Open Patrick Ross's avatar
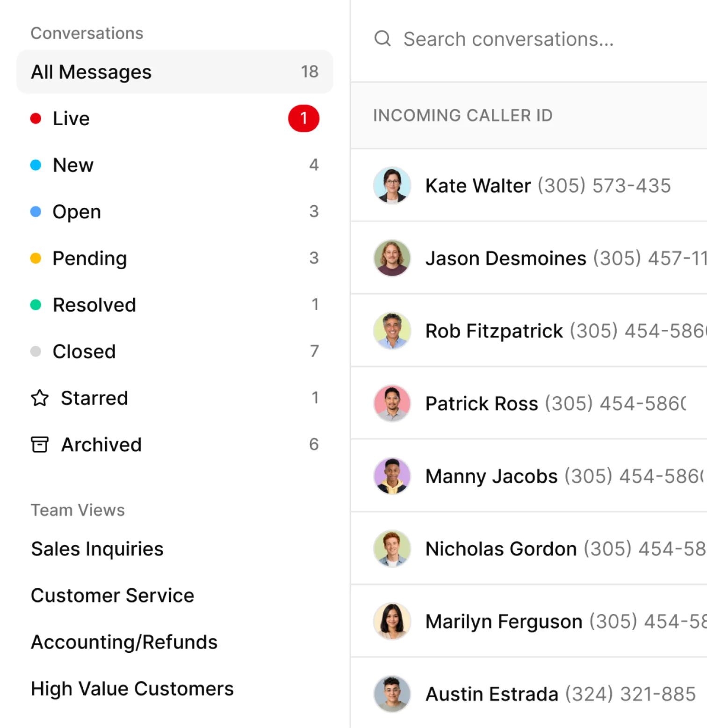Screen dimensions: 707x728 click(x=392, y=403)
